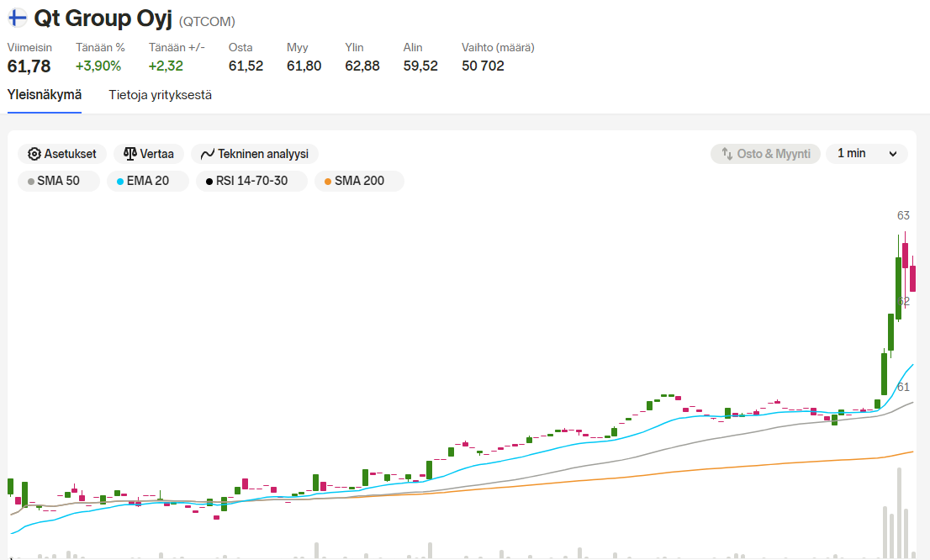Image resolution: width=930 pixels, height=560 pixels.
Task: Click the Vertaa compare button
Action: tap(148, 154)
